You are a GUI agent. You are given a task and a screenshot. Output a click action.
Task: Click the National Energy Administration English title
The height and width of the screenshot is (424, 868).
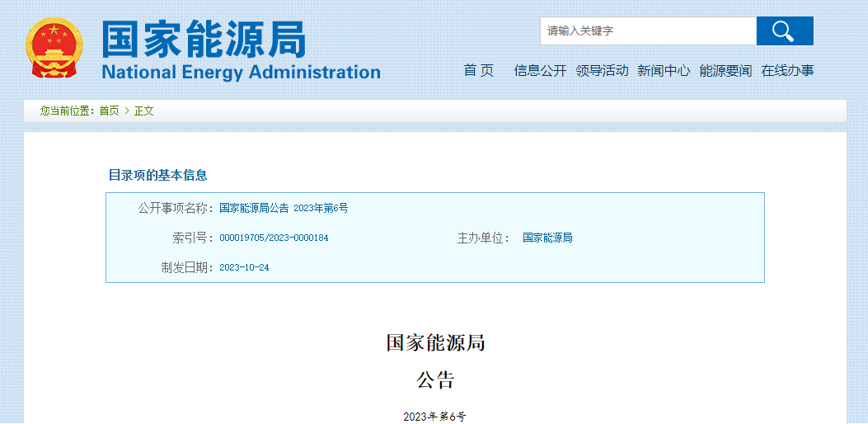[241, 72]
